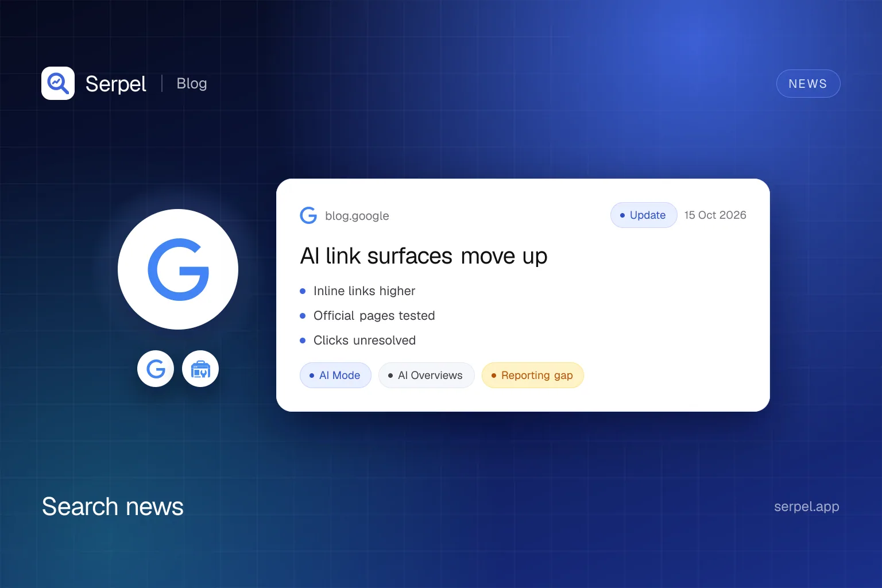Select the small storefront tools icon circle
882x588 pixels.
coord(200,369)
